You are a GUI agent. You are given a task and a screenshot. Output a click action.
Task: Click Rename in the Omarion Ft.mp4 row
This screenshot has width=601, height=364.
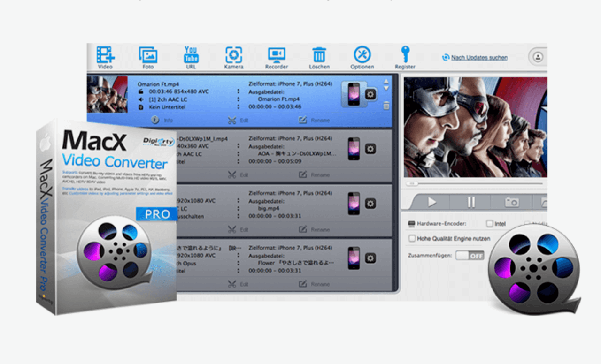pos(314,120)
